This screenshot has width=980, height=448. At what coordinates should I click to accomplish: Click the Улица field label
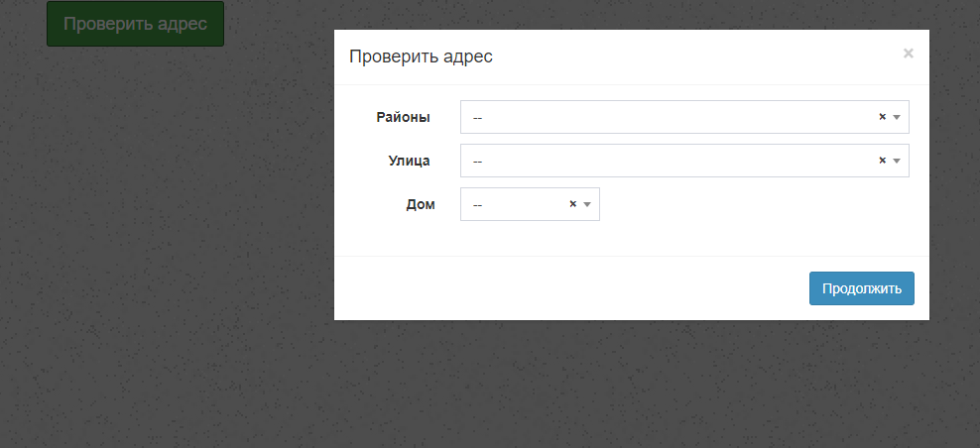point(409,161)
